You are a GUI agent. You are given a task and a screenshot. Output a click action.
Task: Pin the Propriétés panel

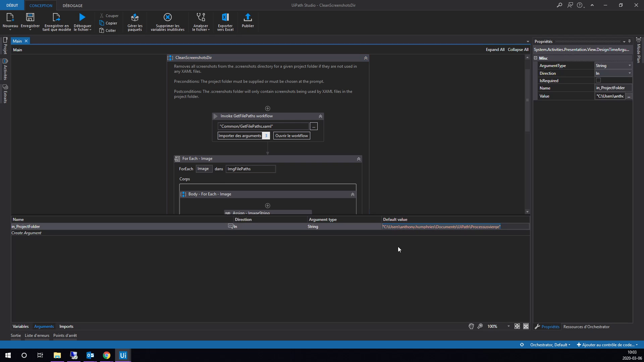point(629,41)
